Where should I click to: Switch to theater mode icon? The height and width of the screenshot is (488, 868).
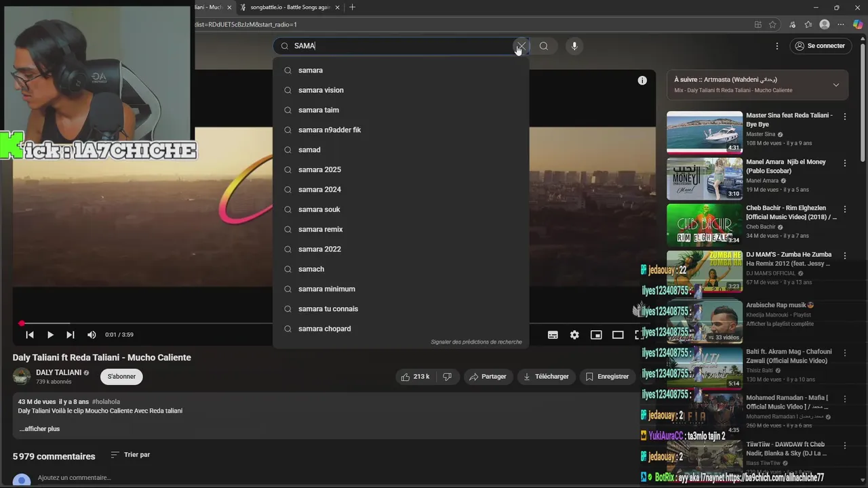[618, 335]
